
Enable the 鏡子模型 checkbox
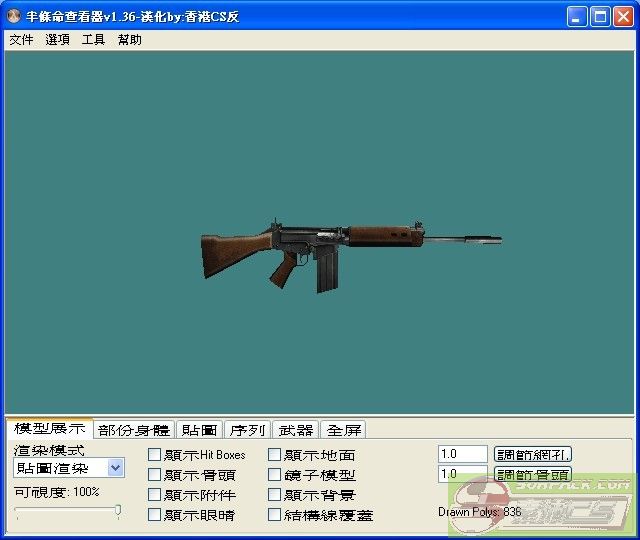click(274, 475)
